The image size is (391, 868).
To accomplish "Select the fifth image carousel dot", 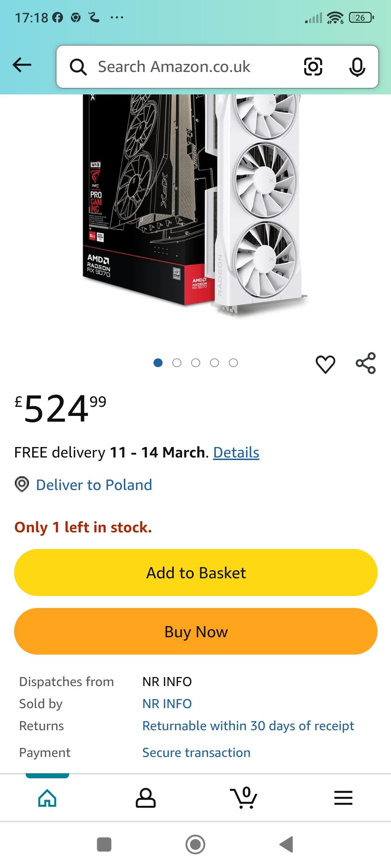I will (233, 363).
